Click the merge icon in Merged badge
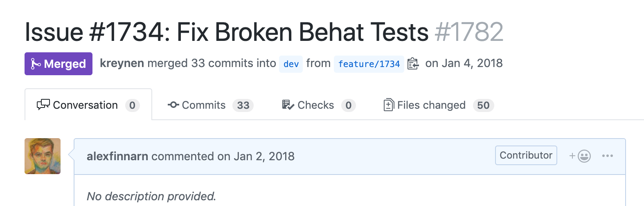 click(x=36, y=64)
